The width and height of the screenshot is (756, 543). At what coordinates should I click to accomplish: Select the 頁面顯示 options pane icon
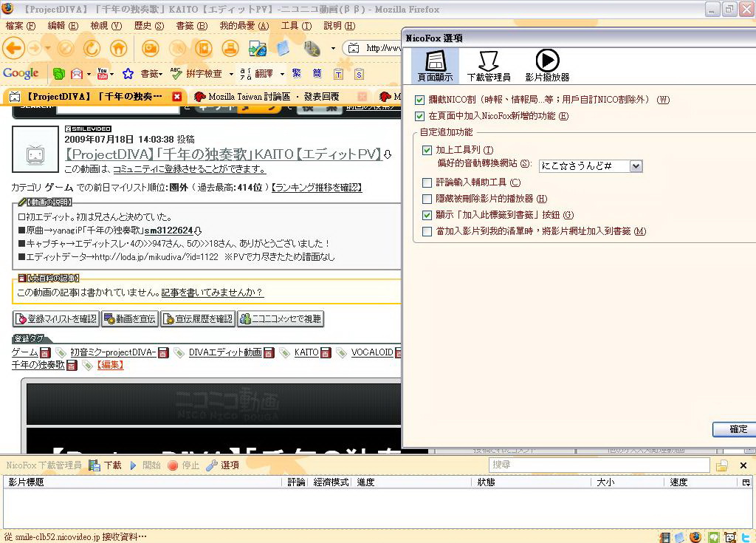coord(435,66)
